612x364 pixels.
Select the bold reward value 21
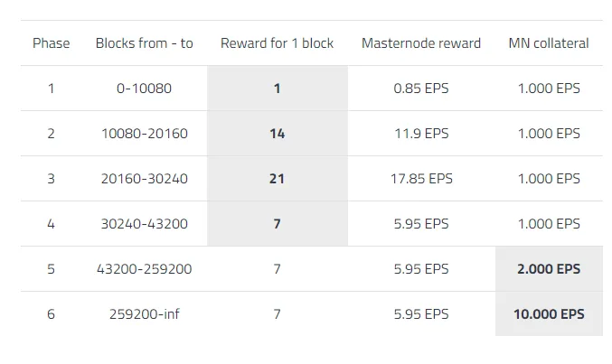(278, 179)
